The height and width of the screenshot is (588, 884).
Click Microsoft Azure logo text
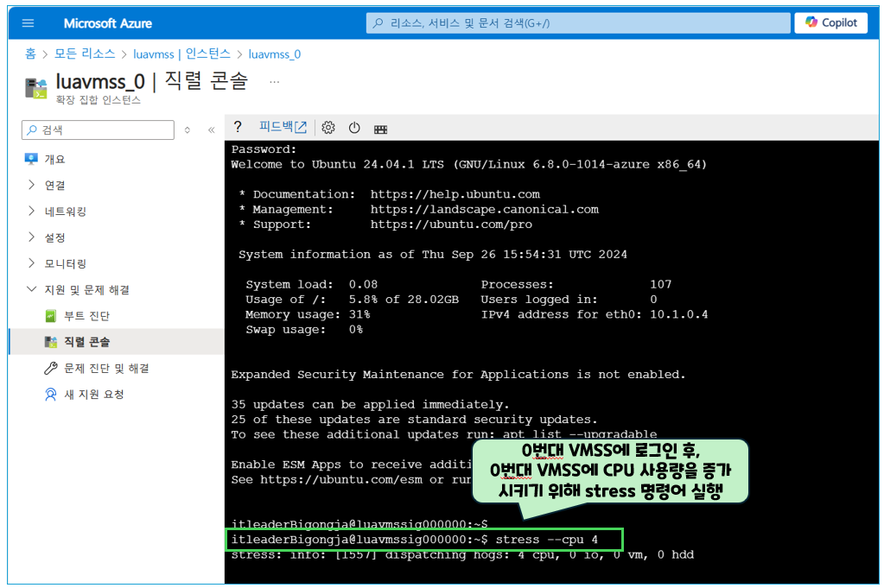pyautogui.click(x=108, y=23)
